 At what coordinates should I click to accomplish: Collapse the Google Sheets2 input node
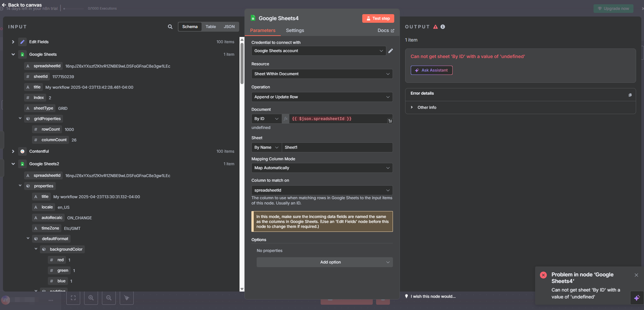(13, 164)
